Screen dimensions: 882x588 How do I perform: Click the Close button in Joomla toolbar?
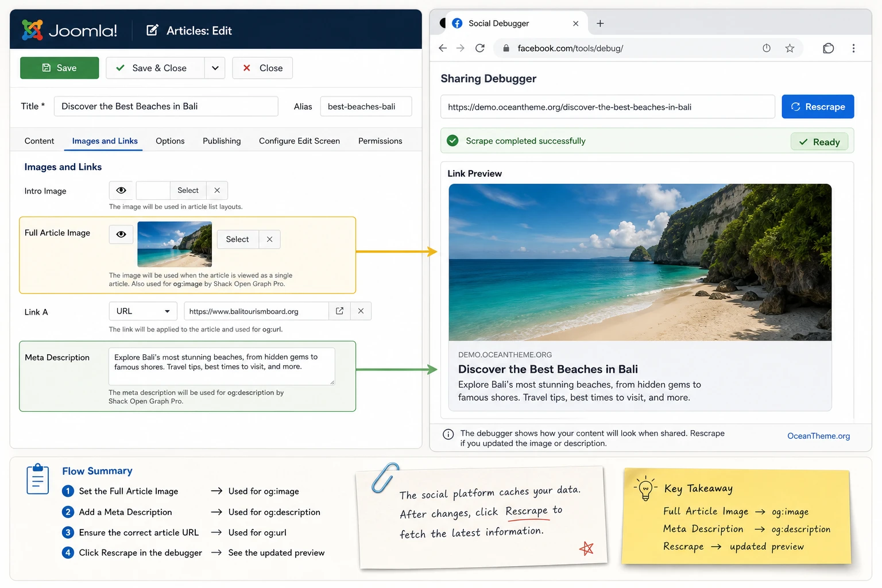click(x=262, y=68)
